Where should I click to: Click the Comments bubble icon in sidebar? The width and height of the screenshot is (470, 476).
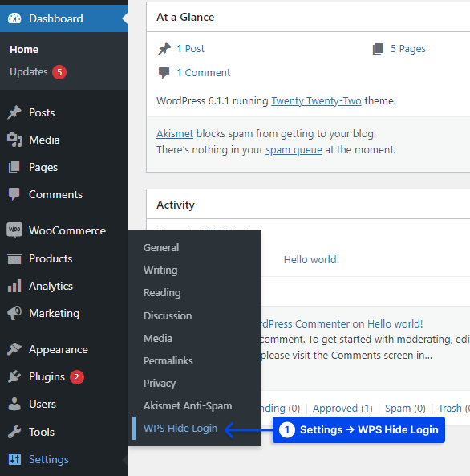coord(14,194)
